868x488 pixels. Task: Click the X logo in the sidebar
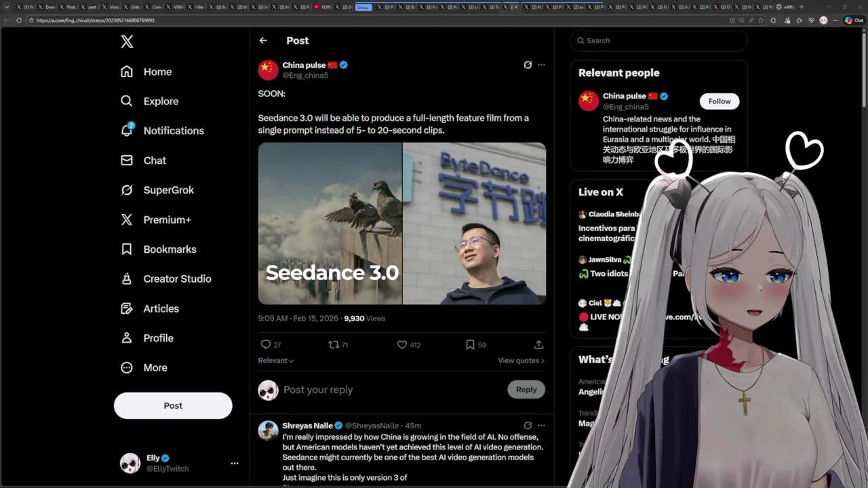coord(127,42)
